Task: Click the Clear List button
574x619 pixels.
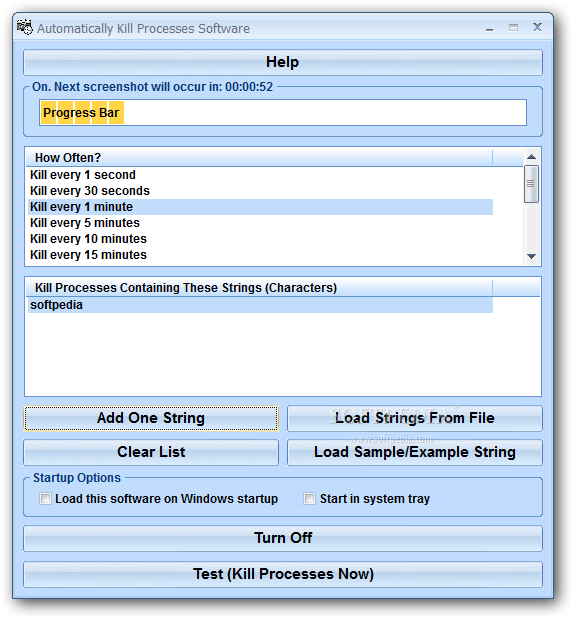Action: click(151, 452)
